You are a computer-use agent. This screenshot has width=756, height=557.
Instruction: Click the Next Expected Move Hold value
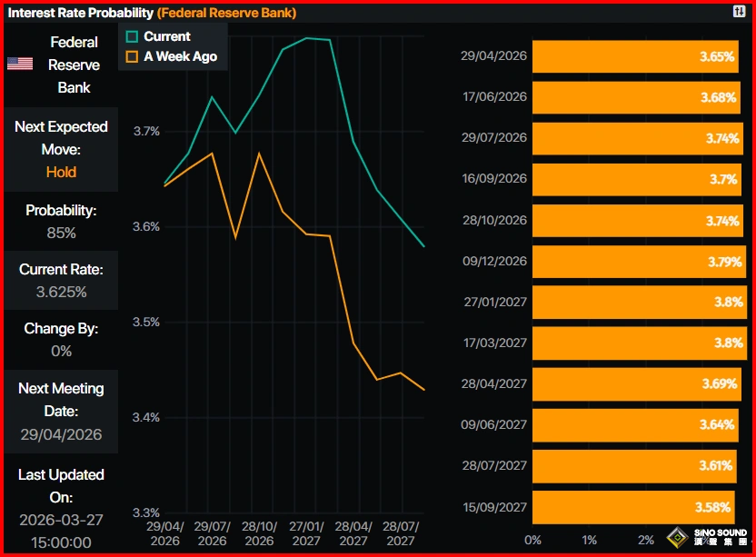point(61,172)
